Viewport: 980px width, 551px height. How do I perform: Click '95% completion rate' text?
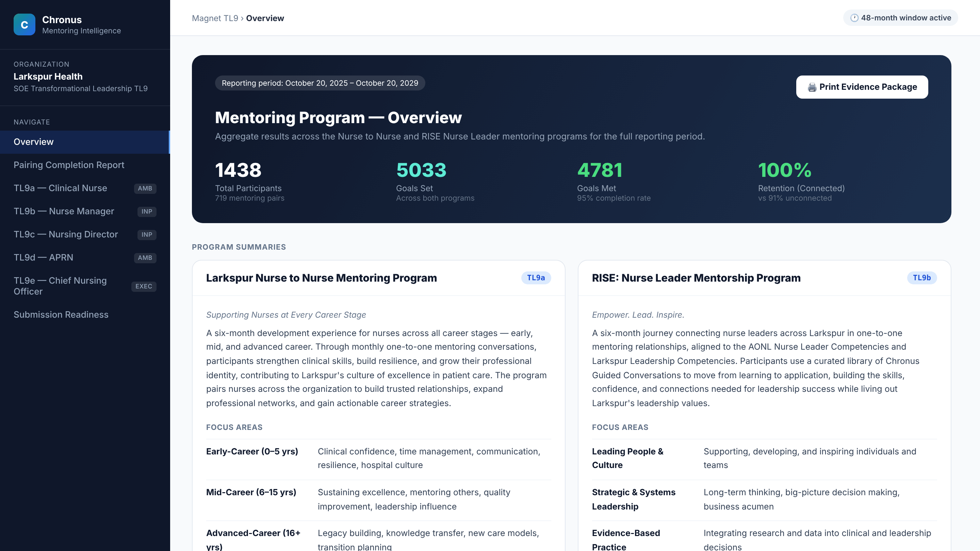pos(614,198)
